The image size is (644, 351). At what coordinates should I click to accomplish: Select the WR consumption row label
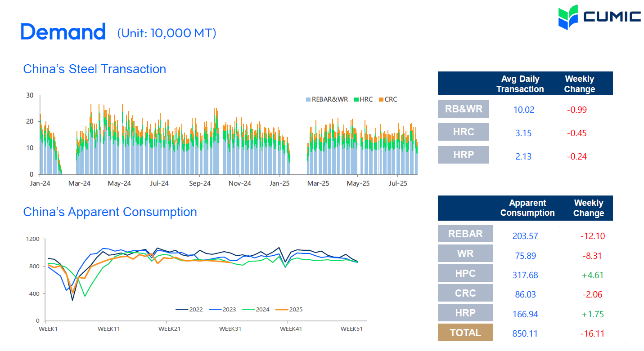click(465, 253)
